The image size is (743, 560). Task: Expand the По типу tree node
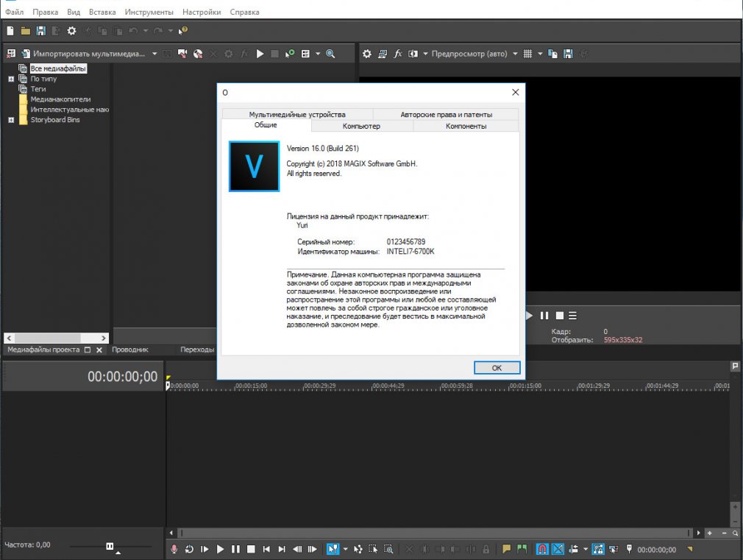pos(11,79)
